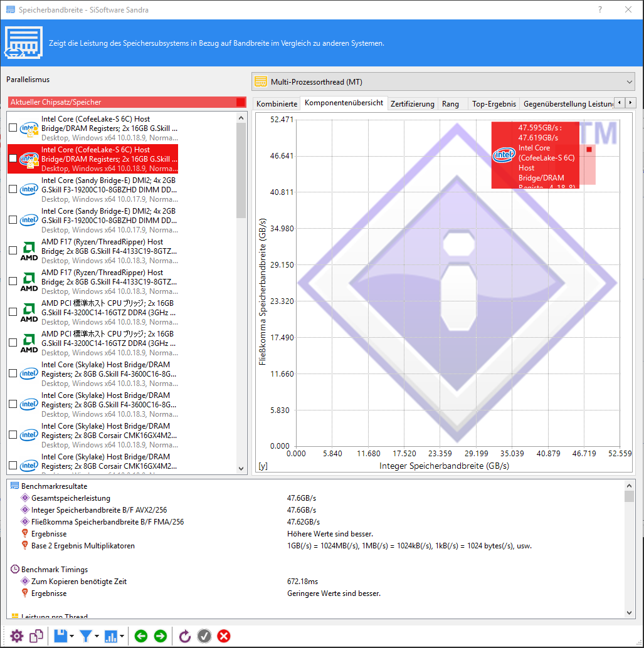Expand the save icon dropdown arrow

(x=72, y=637)
